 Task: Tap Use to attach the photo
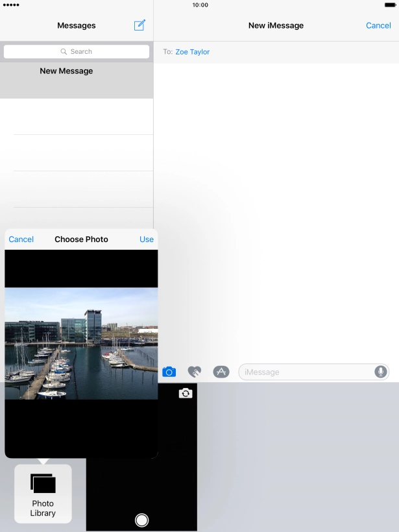point(147,239)
